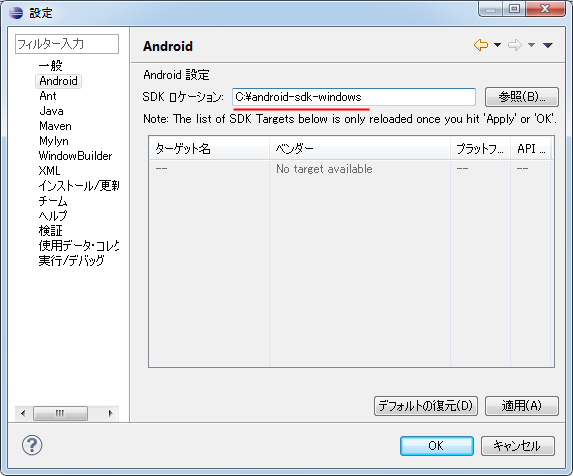This screenshot has height=476, width=573.
Task: Open the back history dropdown arrow
Action: (x=497, y=45)
